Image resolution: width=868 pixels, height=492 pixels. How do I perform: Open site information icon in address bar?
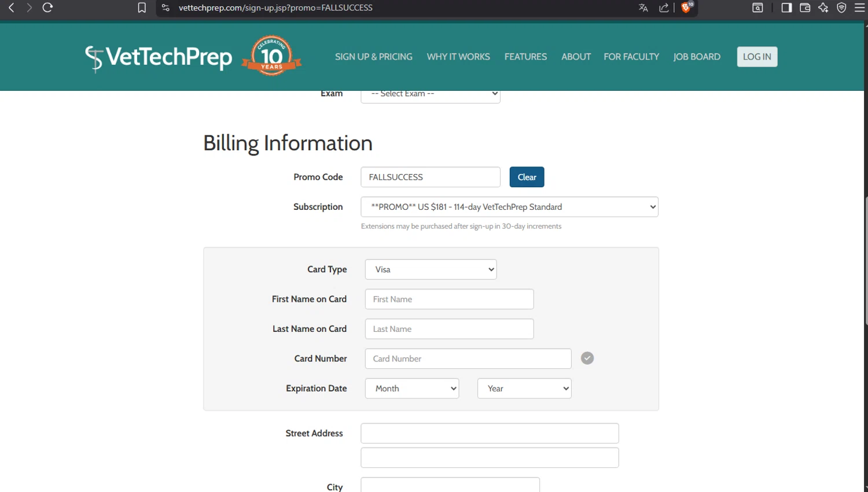click(165, 8)
